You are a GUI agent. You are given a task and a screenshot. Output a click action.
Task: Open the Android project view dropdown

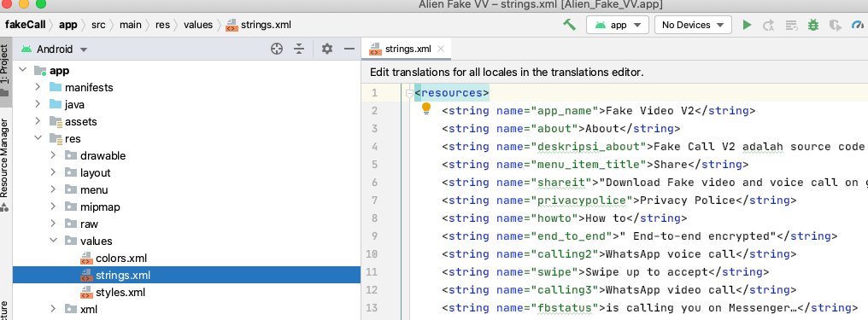coord(55,49)
